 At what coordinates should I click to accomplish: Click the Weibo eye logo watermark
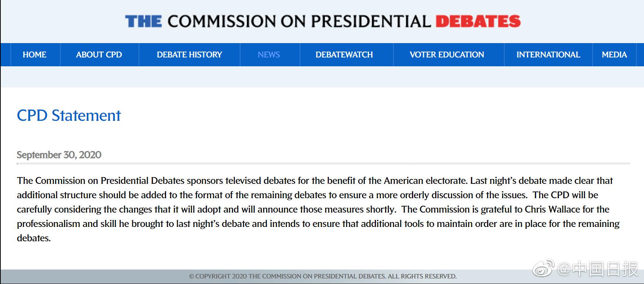point(544,268)
